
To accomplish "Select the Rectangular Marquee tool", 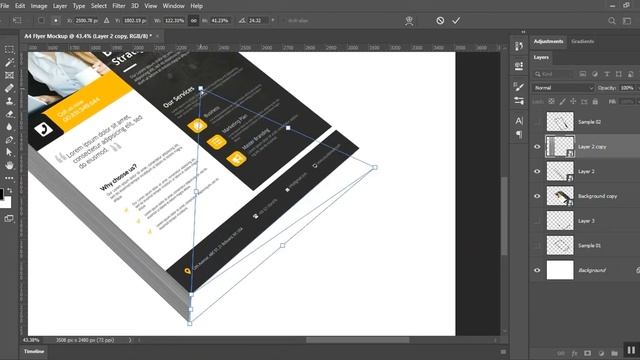I will point(9,49).
